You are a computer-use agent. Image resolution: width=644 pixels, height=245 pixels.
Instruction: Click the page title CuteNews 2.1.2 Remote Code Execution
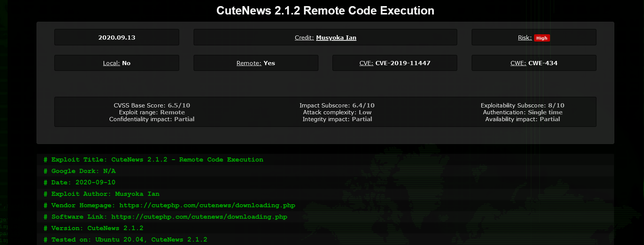[x=325, y=11]
